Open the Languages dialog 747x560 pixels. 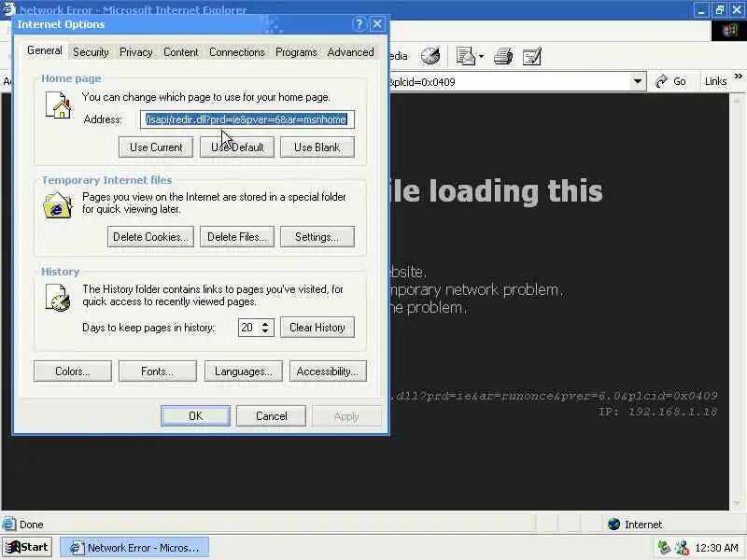click(x=244, y=371)
